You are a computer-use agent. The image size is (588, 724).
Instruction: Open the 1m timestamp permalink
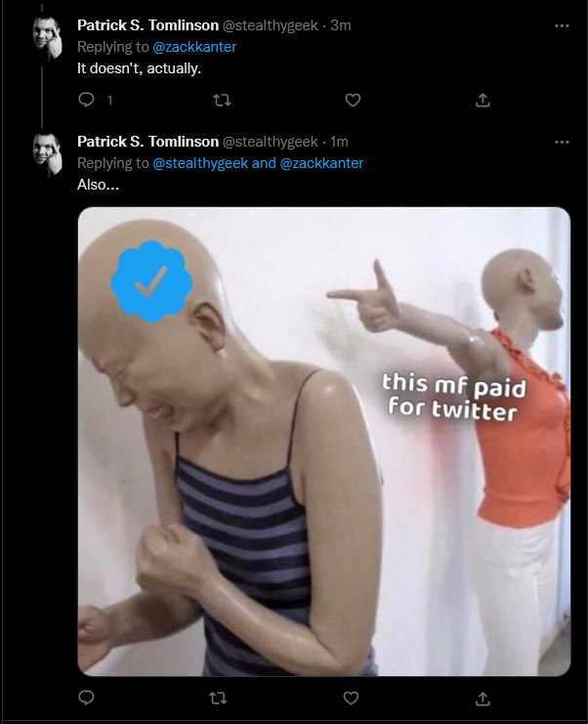339,142
